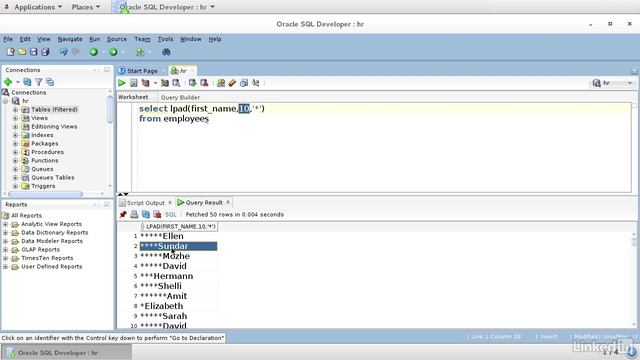
Task: Open the Source menu
Action: (x=117, y=39)
